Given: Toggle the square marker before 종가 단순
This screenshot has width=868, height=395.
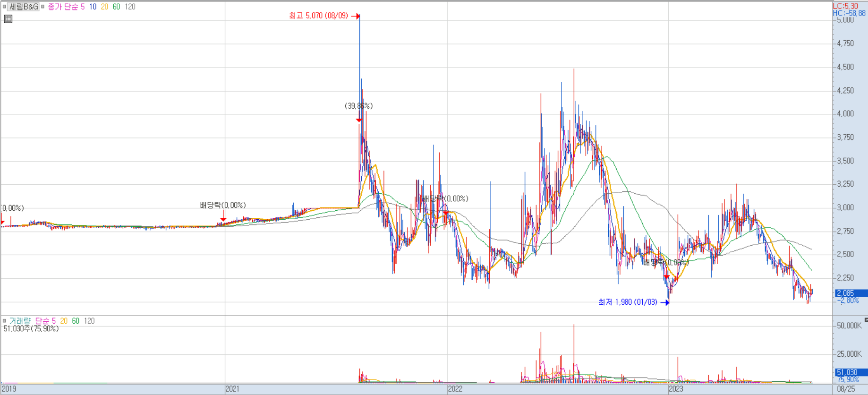Looking at the screenshot, I should click(x=43, y=7).
